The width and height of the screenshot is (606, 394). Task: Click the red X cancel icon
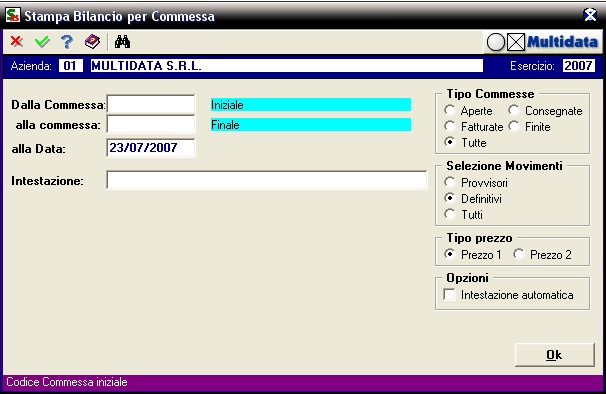click(17, 41)
